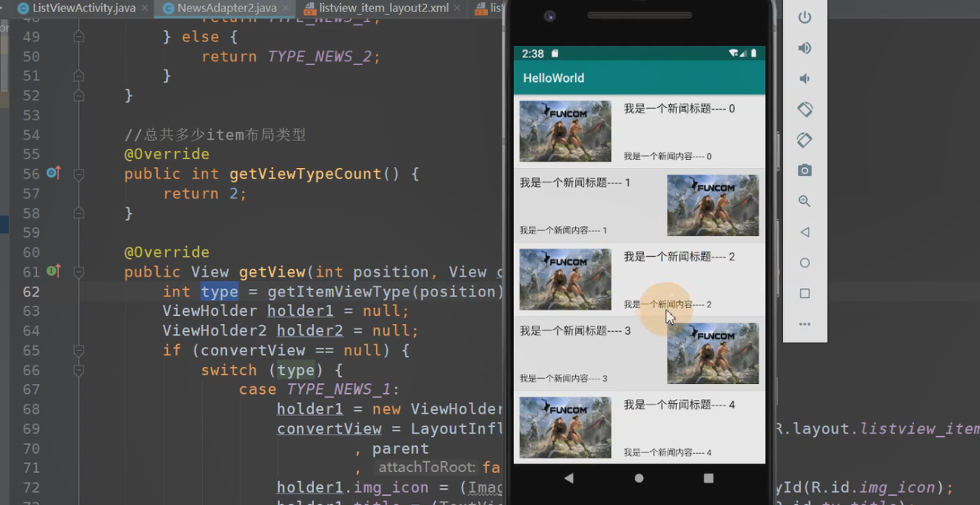This screenshot has height=505, width=980.
Task: Tap the title '我是一个新闻标题---- 3'
Action: pos(575,331)
